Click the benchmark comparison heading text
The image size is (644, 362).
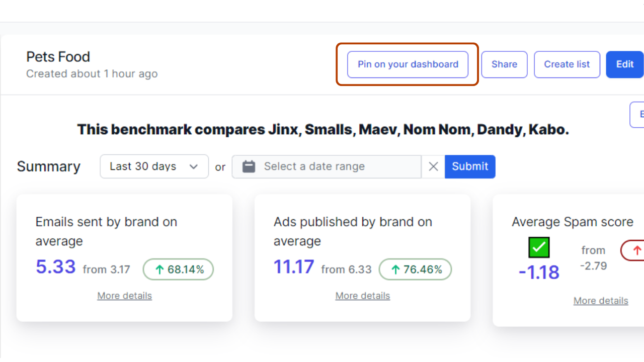coord(323,130)
